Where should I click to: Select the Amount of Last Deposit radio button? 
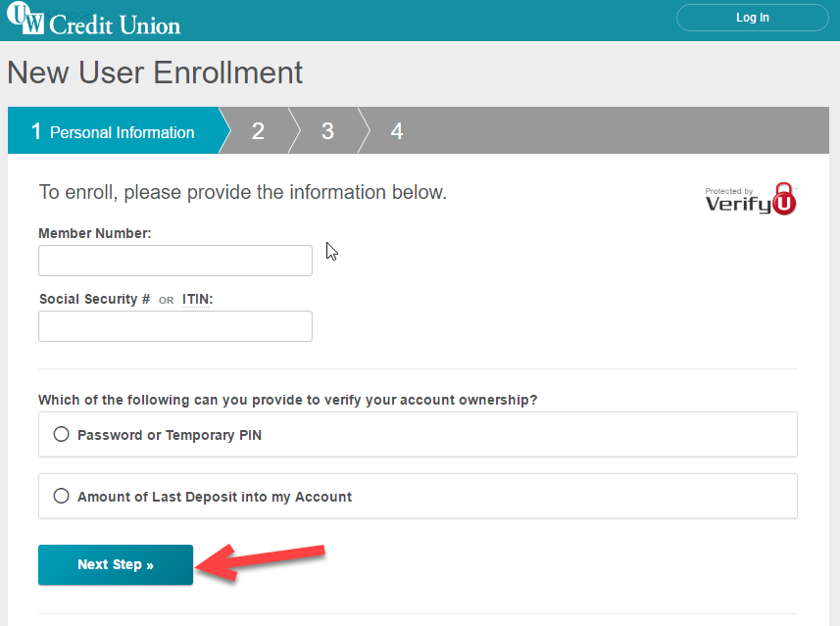61,496
